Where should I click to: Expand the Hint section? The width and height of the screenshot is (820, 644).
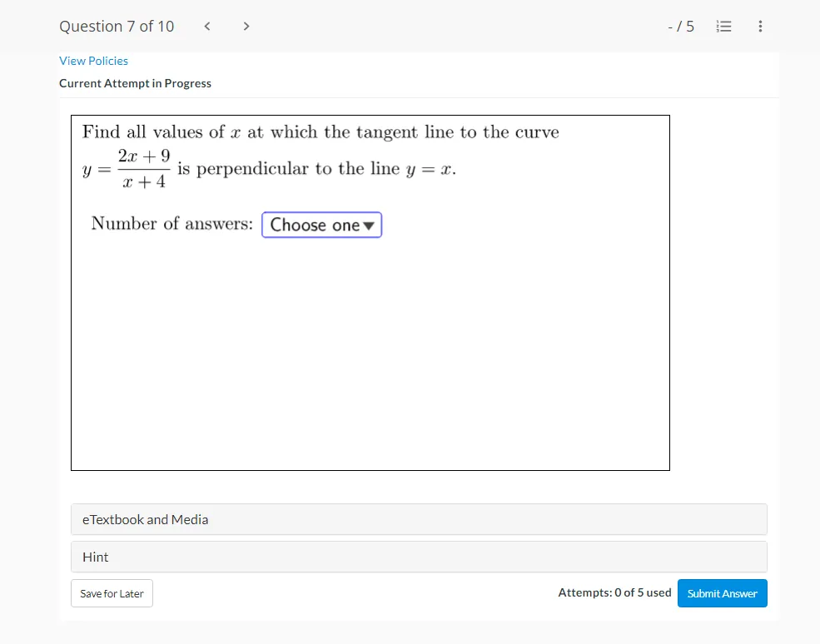[x=420, y=556]
